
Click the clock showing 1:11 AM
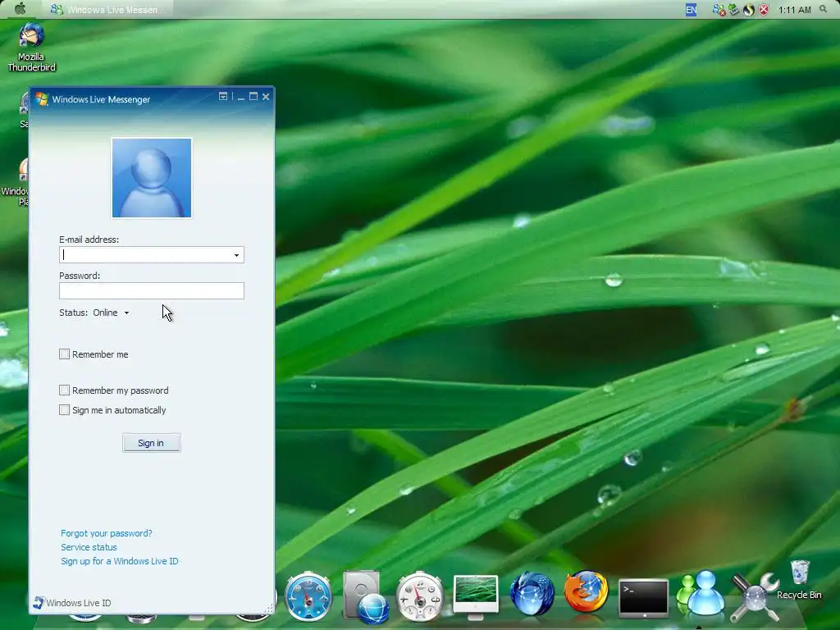pos(794,10)
